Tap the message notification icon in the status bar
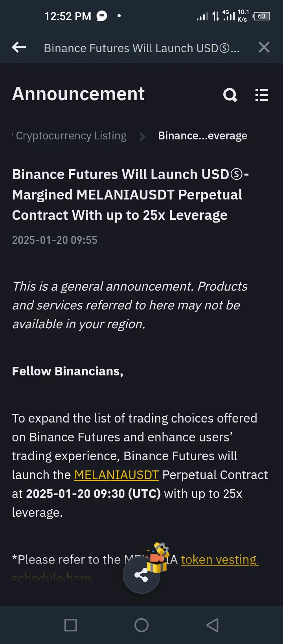This screenshot has width=283, height=644. [102, 16]
